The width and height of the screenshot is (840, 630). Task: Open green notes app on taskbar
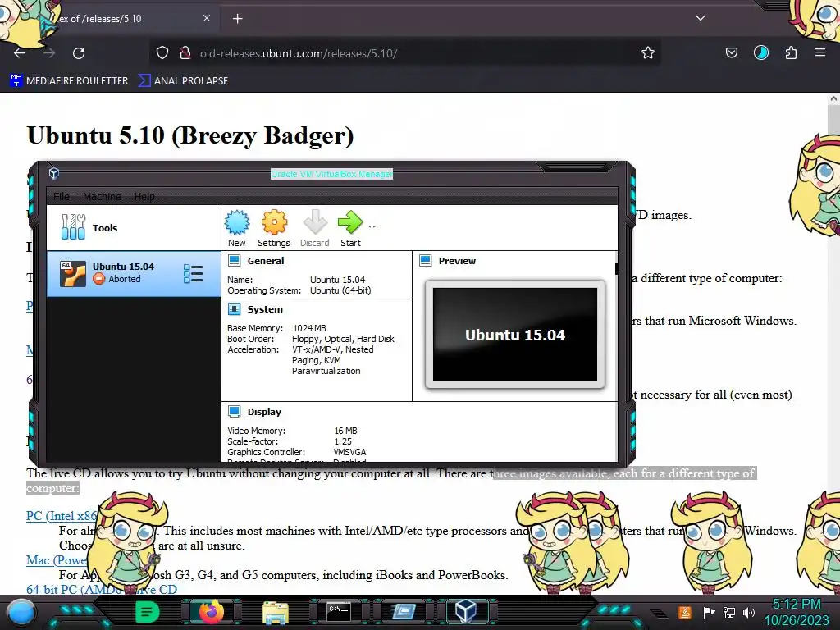click(148, 612)
